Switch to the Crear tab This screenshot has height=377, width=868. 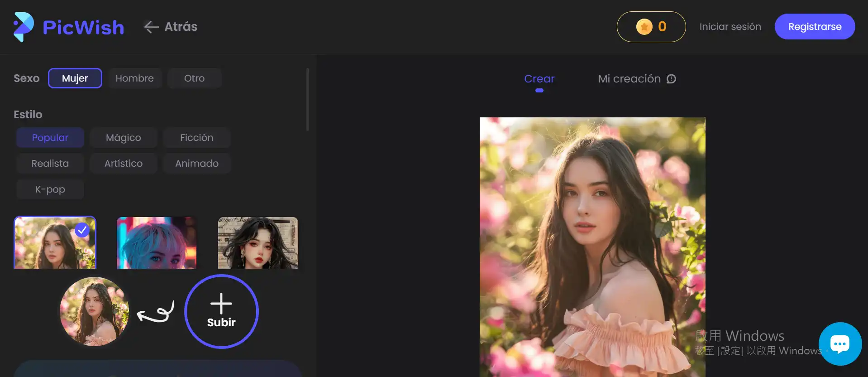(539, 79)
